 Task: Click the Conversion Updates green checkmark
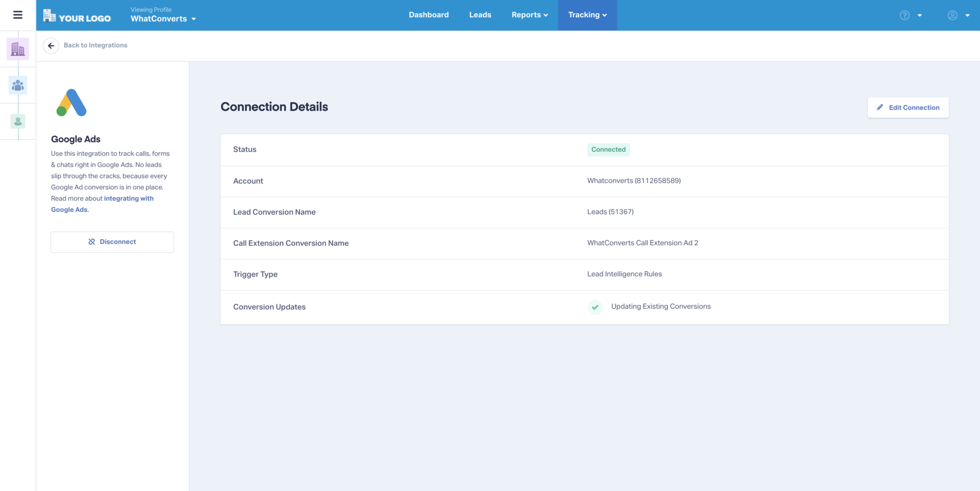pos(595,307)
